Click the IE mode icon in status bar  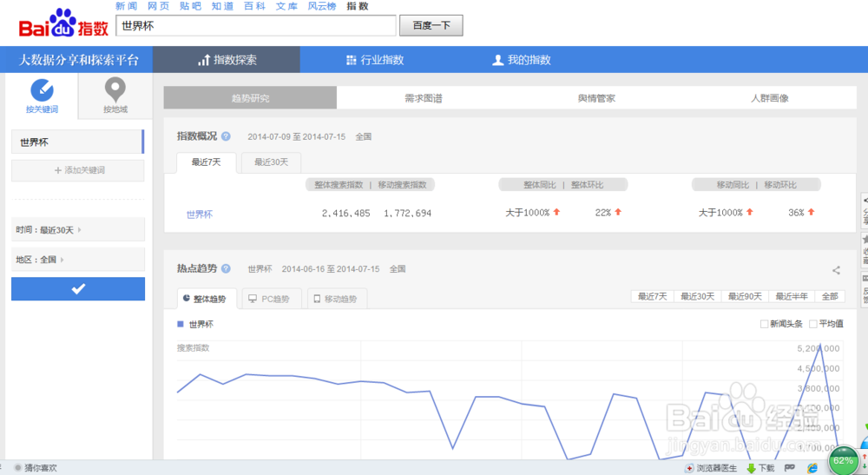click(812, 468)
